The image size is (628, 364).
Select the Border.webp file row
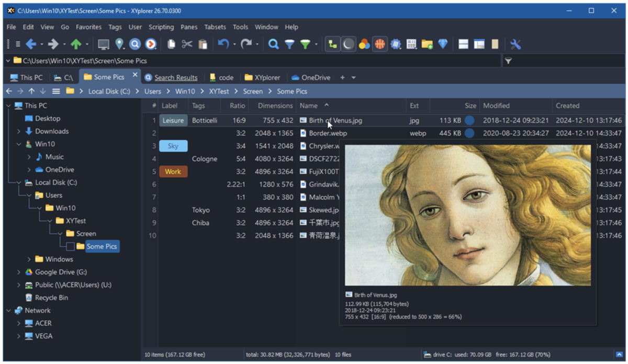(x=328, y=133)
